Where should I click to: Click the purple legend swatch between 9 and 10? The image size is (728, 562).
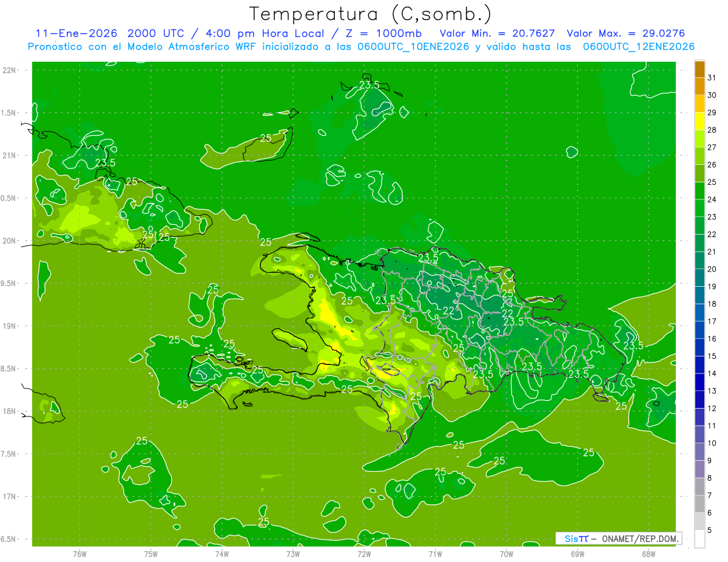pos(699,452)
